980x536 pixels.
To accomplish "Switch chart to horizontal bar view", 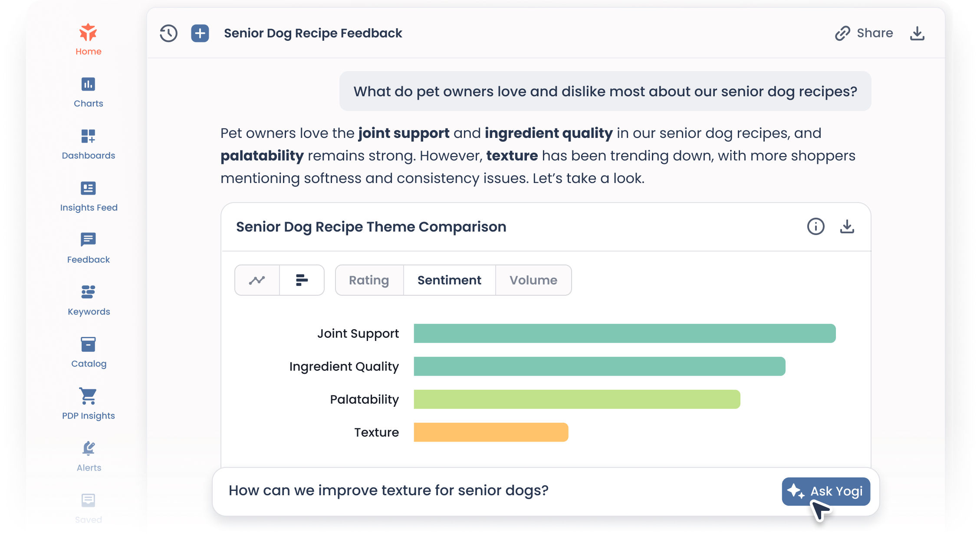I will click(302, 280).
